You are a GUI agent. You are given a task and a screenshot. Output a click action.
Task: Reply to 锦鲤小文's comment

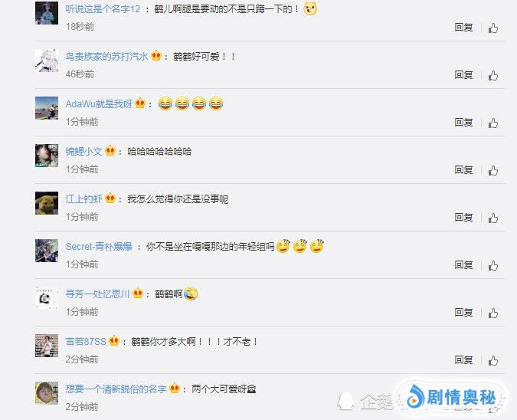[463, 170]
